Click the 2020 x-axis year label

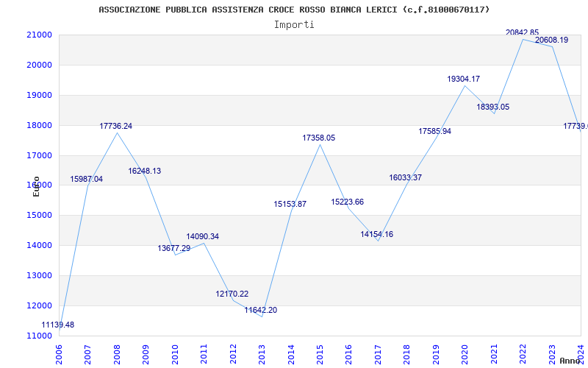pyautogui.click(x=465, y=354)
